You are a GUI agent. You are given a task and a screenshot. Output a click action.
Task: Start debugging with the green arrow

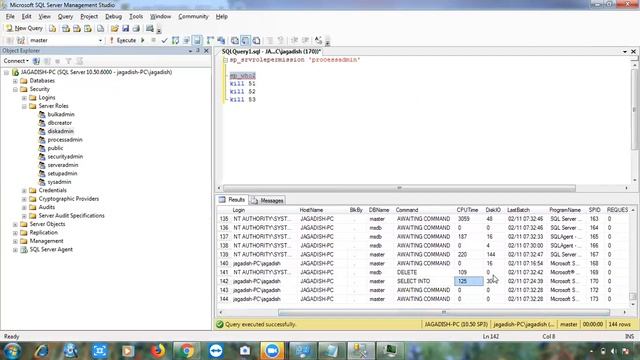[143, 40]
